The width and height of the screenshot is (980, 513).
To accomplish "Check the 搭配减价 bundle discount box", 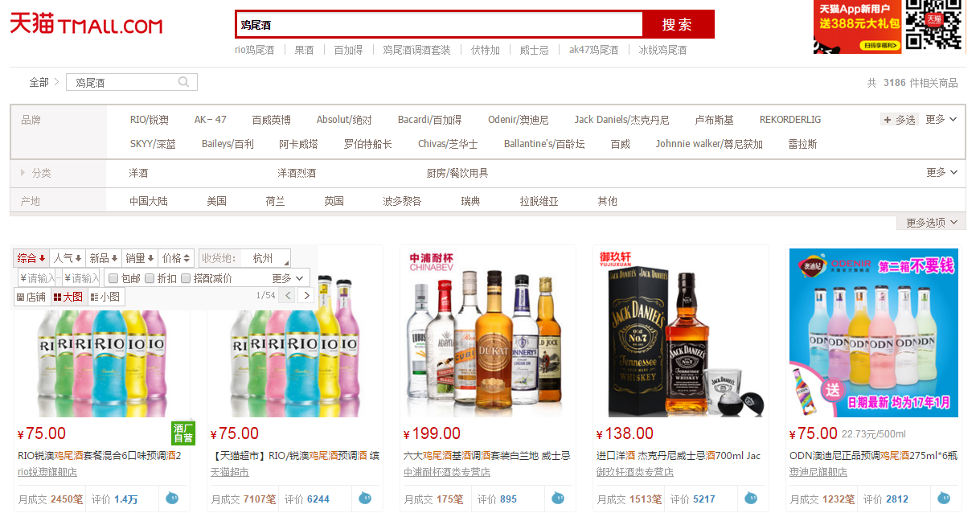I will [186, 278].
